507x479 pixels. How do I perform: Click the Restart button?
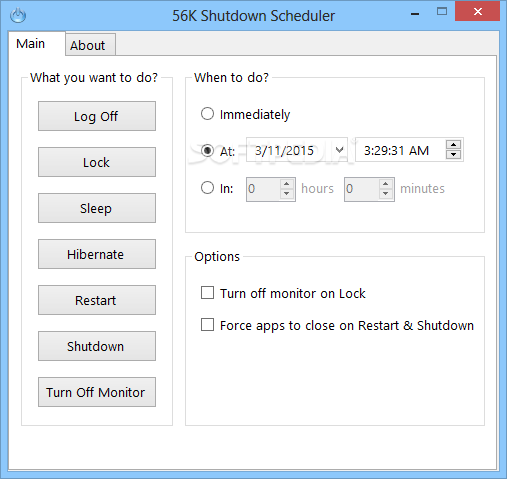pyautogui.click(x=97, y=300)
